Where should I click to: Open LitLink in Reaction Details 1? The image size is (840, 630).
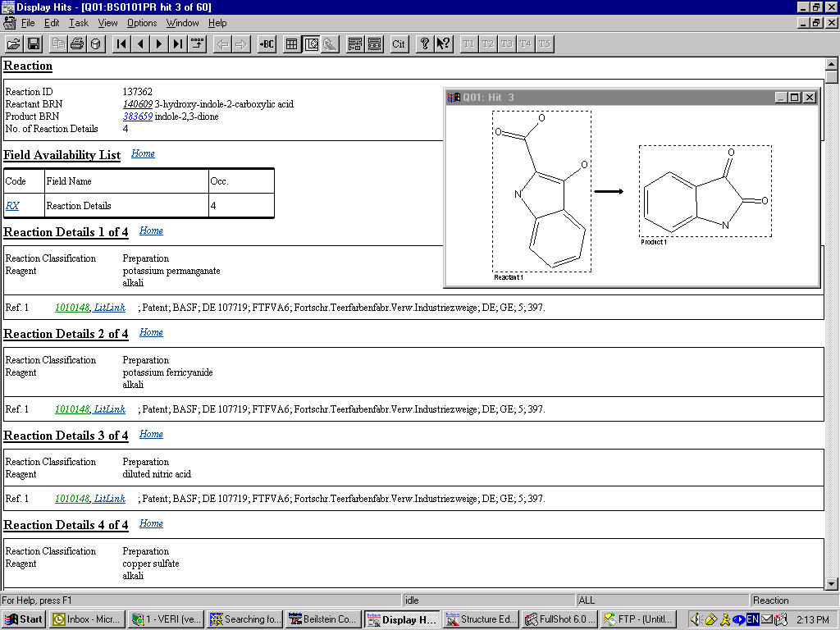110,308
